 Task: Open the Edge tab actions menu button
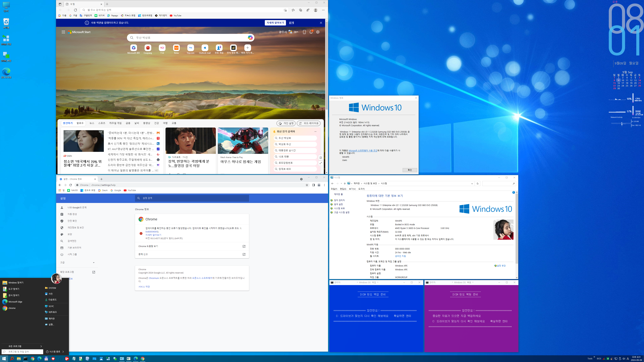point(60,4)
